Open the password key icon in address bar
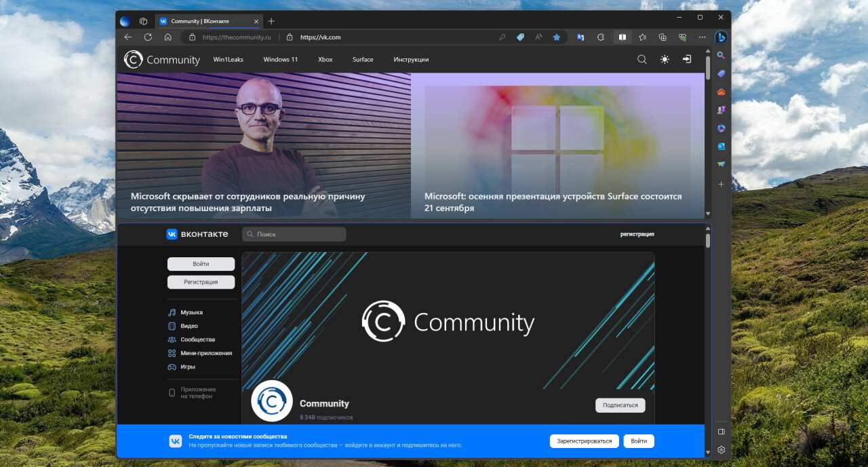Viewport: 868px width, 467px height. pyautogui.click(x=502, y=37)
